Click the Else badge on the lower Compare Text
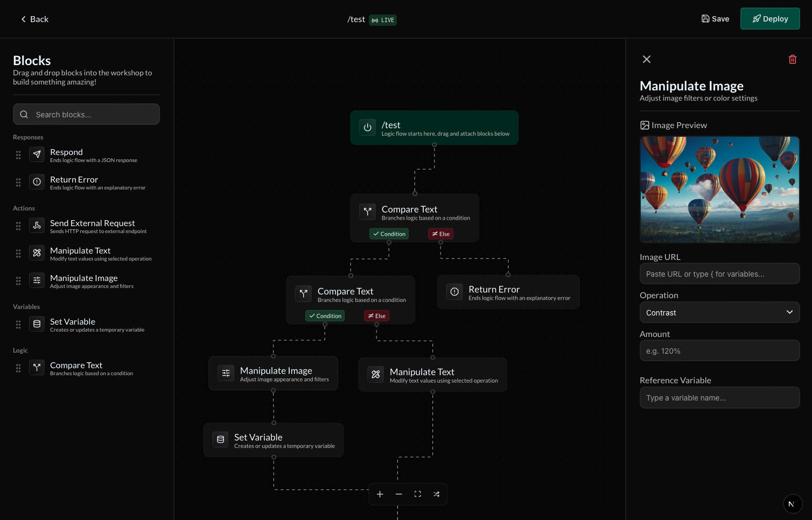The image size is (812, 520). point(376,316)
